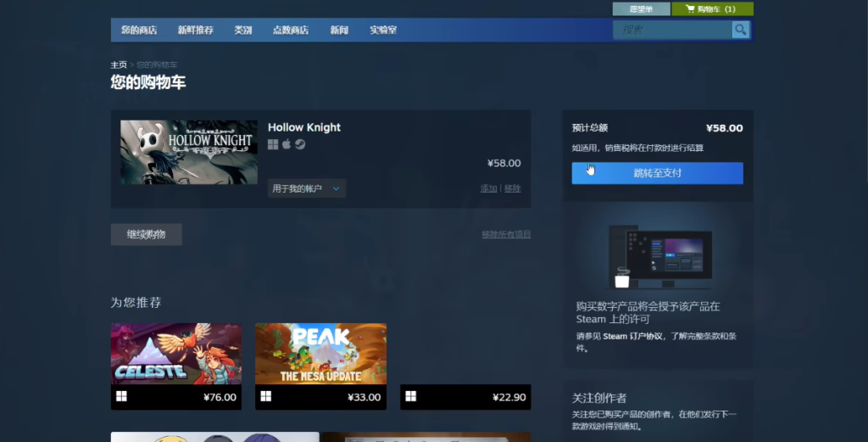This screenshot has width=868, height=442.
Task: Go to 新闻 section
Action: (339, 30)
